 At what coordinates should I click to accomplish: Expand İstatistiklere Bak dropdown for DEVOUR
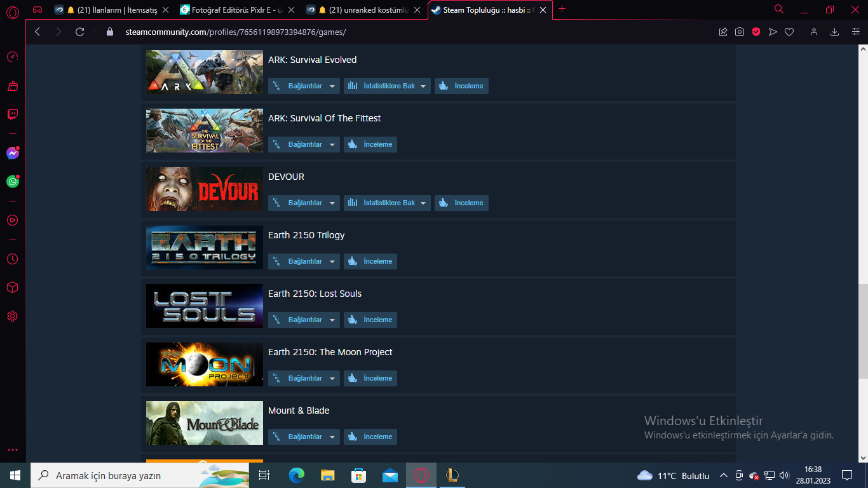387,203
